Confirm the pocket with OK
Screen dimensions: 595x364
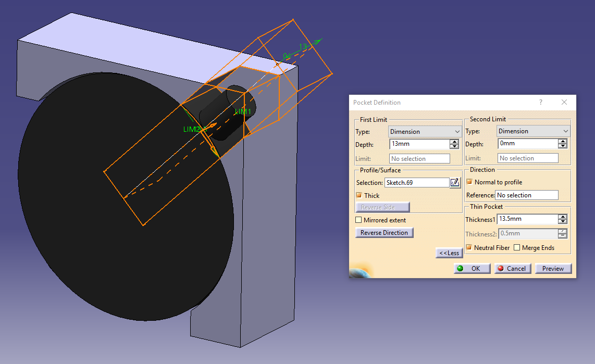[x=472, y=268]
